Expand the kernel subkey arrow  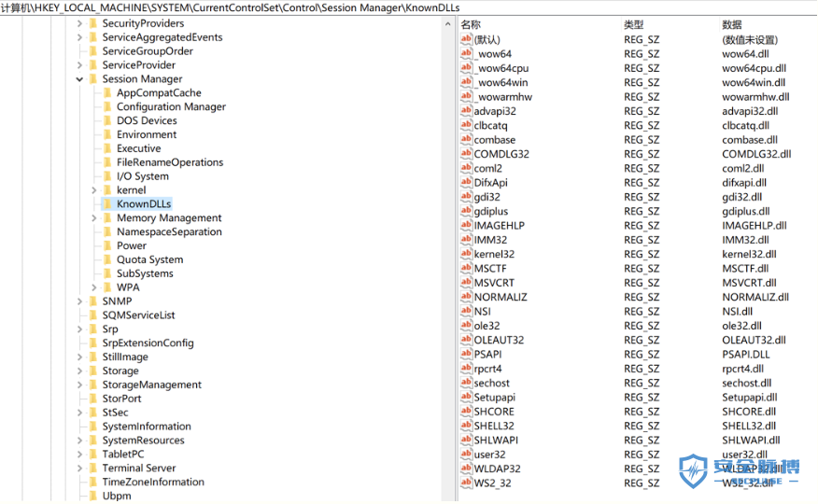[x=94, y=190]
